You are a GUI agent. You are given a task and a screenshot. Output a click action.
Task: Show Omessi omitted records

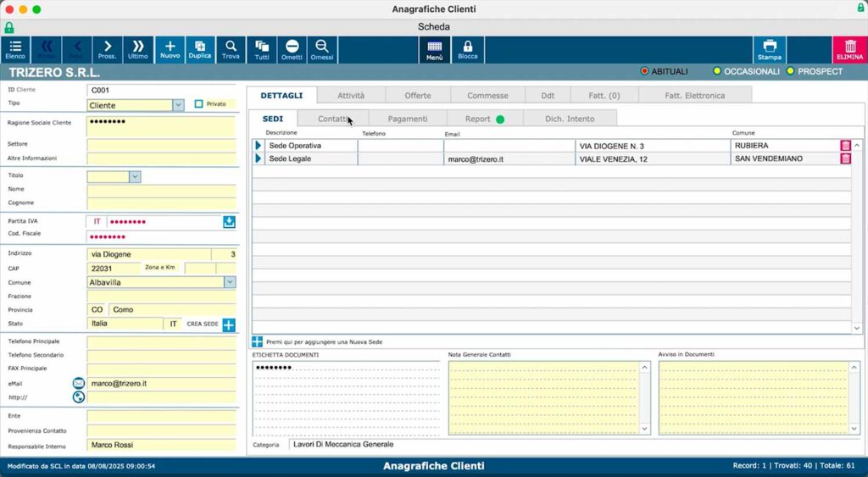pos(321,50)
